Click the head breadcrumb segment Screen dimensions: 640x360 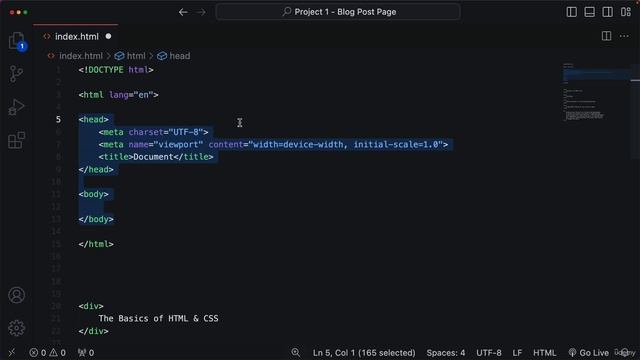tap(174, 56)
